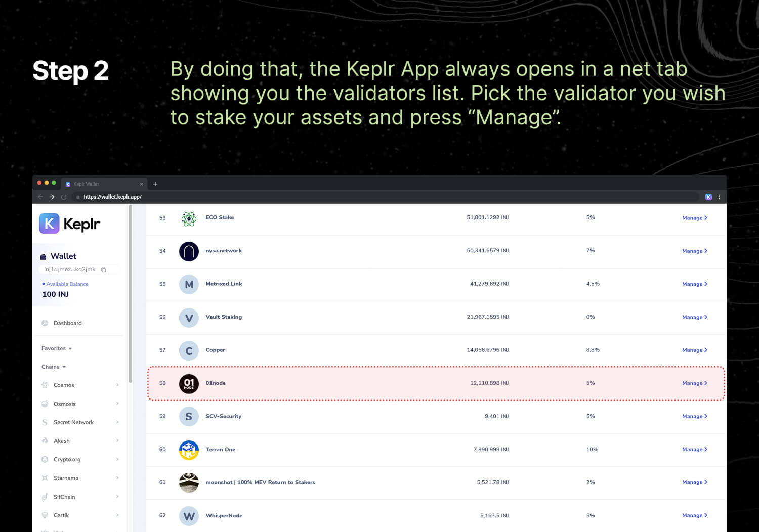Click Manage for SCV-Security
Screen dimensions: 759x532
[x=694, y=416]
